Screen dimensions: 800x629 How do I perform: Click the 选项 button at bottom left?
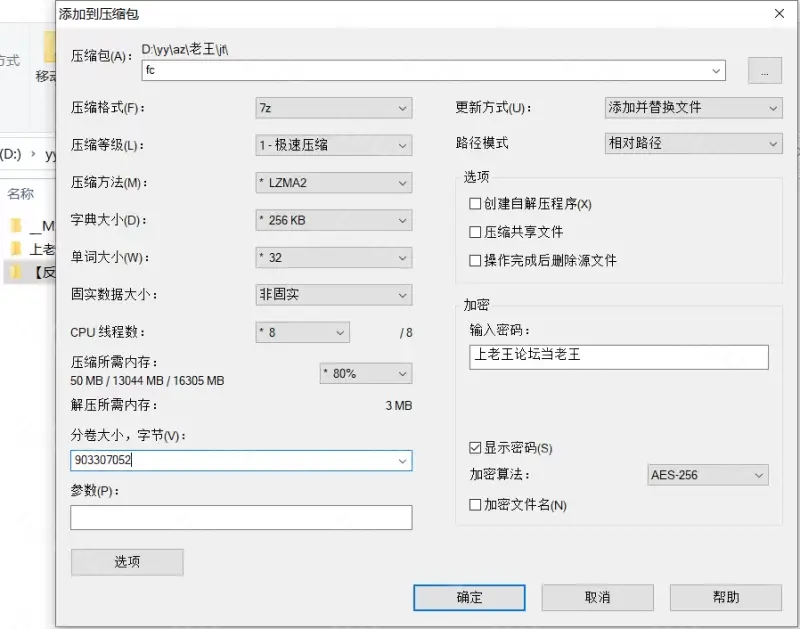click(127, 562)
